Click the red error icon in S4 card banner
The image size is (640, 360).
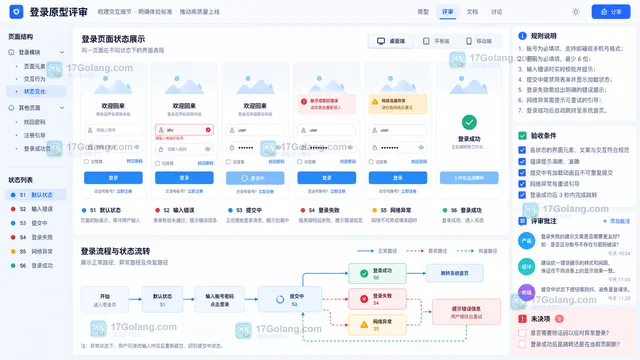304,101
